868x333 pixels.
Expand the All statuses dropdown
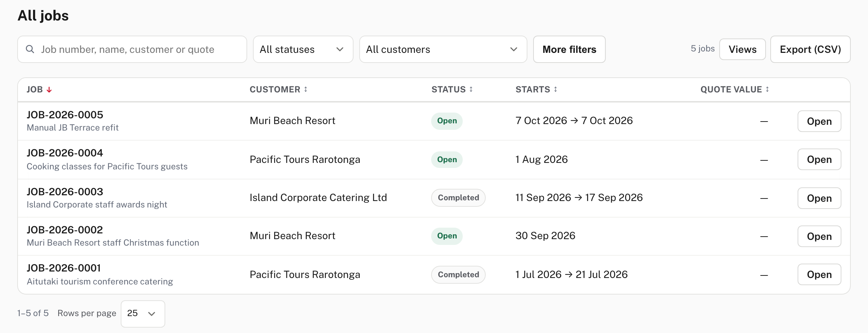pos(303,49)
